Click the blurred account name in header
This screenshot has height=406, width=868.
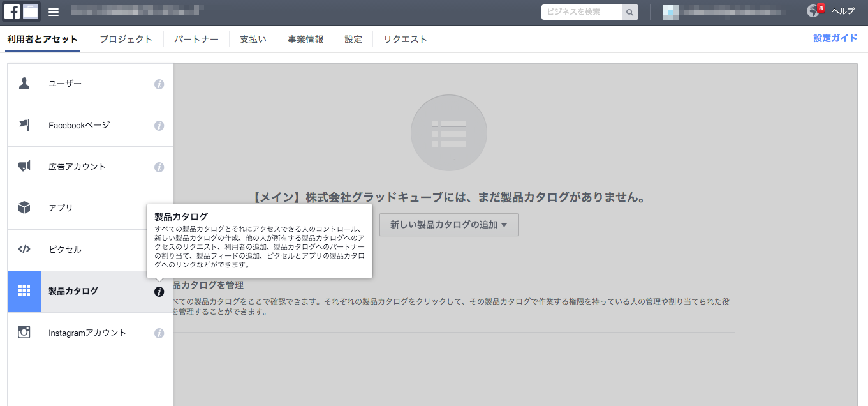coord(732,11)
